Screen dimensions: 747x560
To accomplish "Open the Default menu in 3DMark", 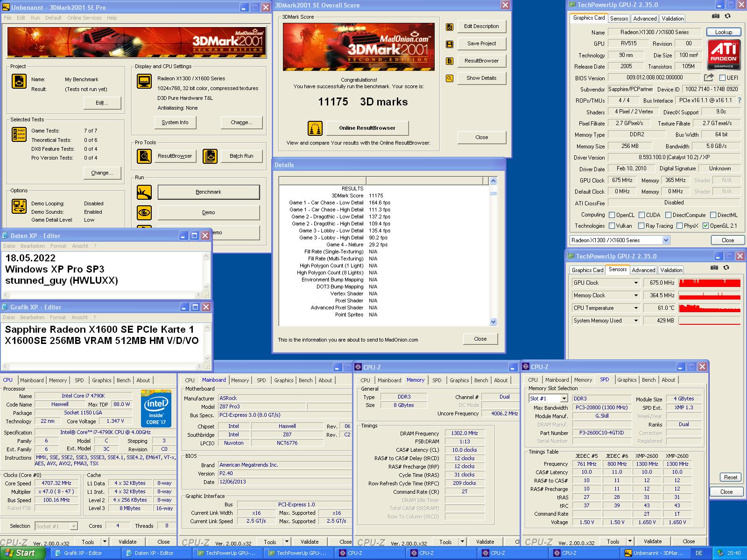I will (53, 18).
